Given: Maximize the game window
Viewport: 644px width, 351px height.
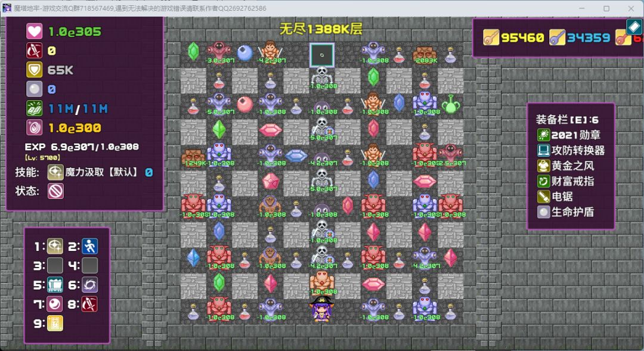Looking at the screenshot, I should click(x=606, y=8).
